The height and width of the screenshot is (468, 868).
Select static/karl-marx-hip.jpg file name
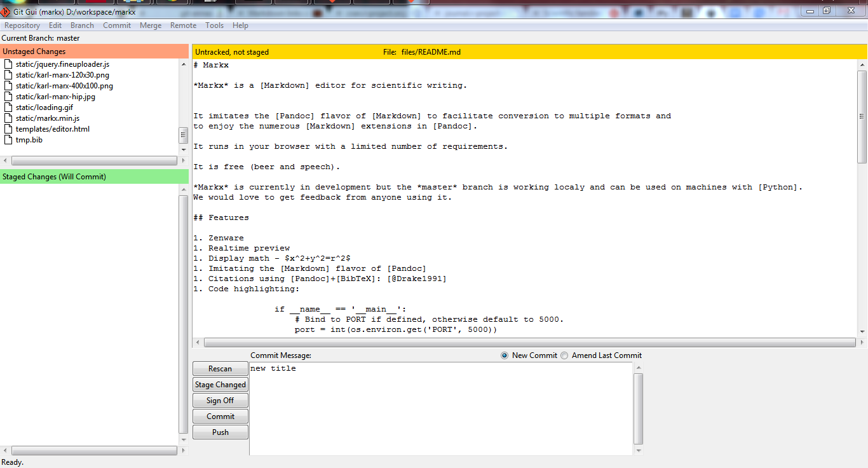pyautogui.click(x=55, y=97)
